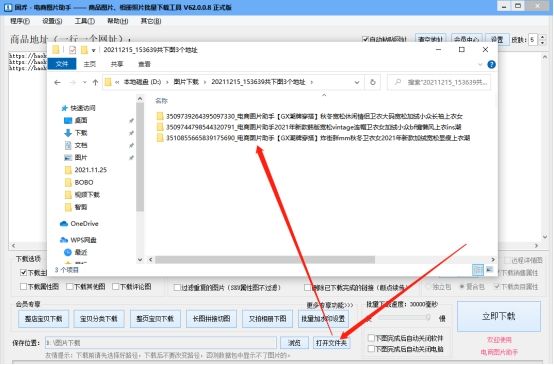Click the 立即下载 button
The width and height of the screenshot is (554, 365).
pos(499,316)
